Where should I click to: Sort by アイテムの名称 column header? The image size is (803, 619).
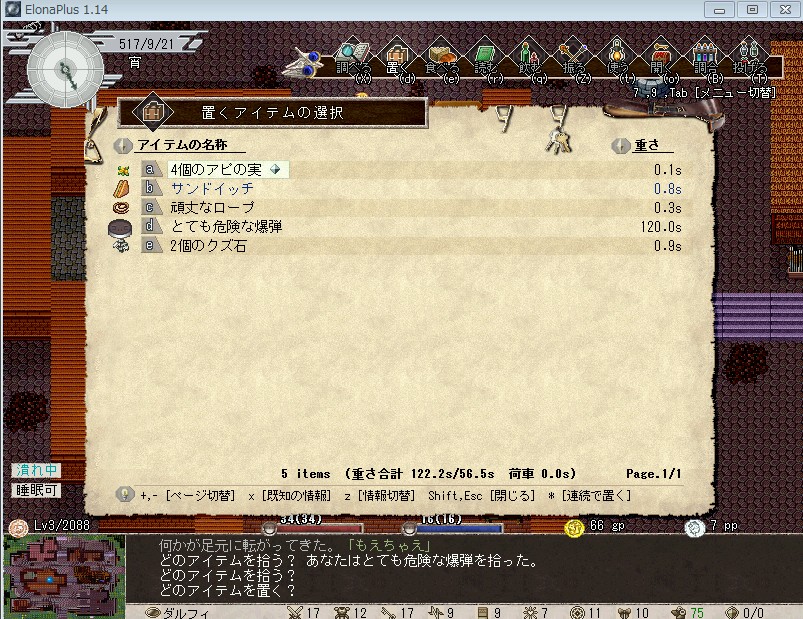pos(182,145)
